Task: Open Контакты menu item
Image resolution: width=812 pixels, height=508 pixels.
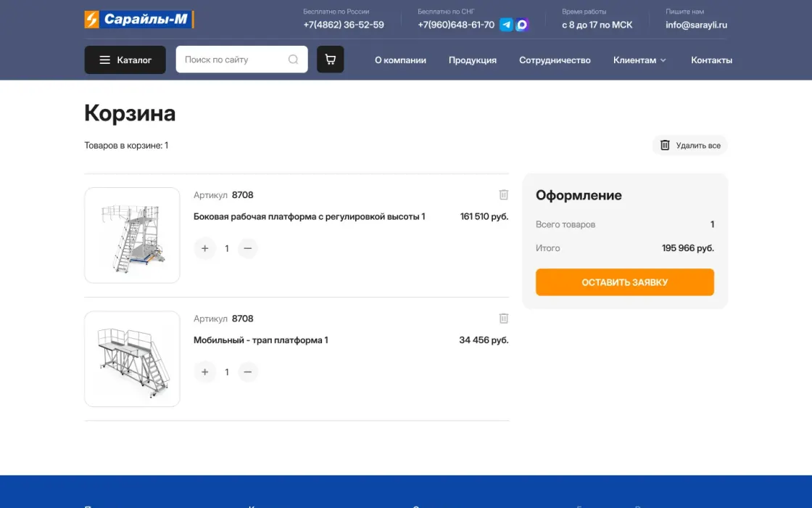Action: 711,60
